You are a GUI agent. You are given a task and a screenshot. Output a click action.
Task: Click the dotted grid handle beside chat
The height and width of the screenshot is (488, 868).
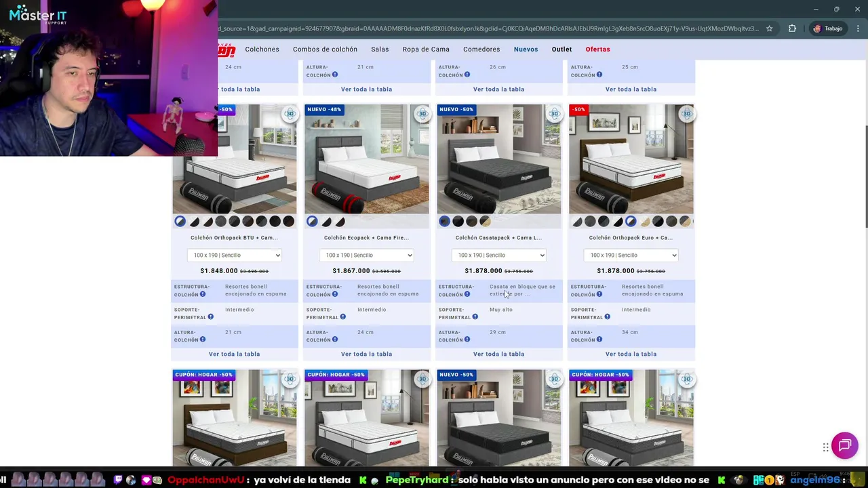click(825, 447)
